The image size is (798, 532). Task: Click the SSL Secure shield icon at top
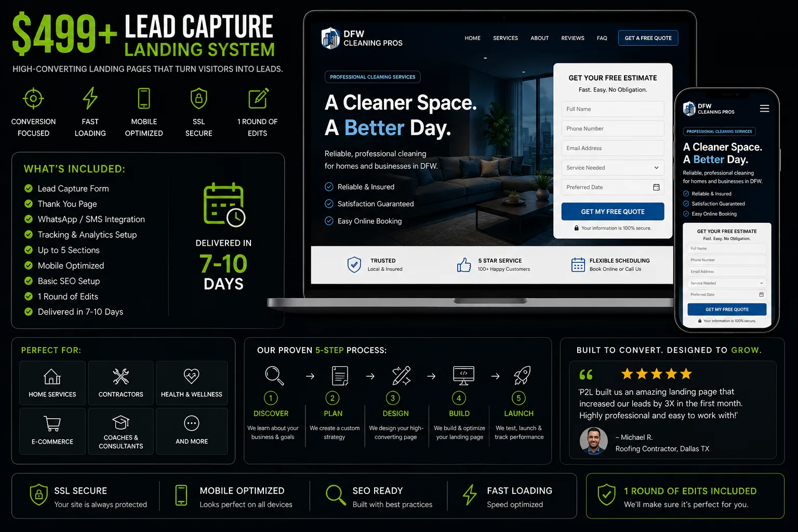199,98
